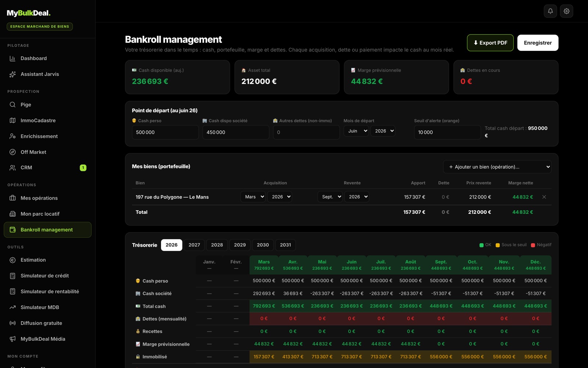Select the 2027 Trésorerie tab
Screen dimensions: 588x368
click(194, 245)
